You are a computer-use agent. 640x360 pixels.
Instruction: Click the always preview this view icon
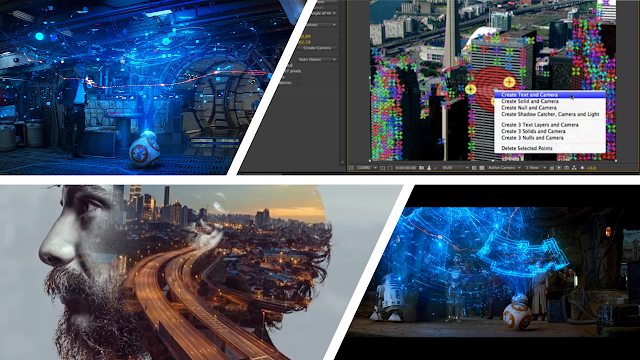coord(351,168)
